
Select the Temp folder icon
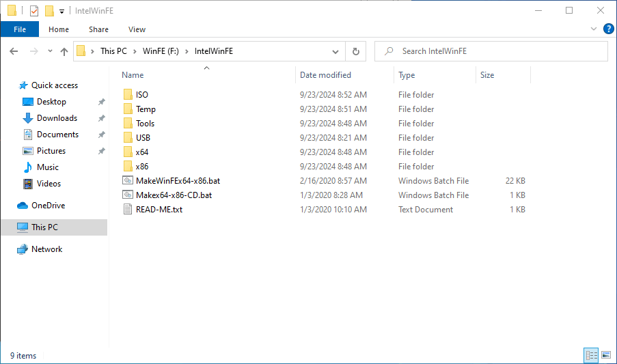coord(128,109)
